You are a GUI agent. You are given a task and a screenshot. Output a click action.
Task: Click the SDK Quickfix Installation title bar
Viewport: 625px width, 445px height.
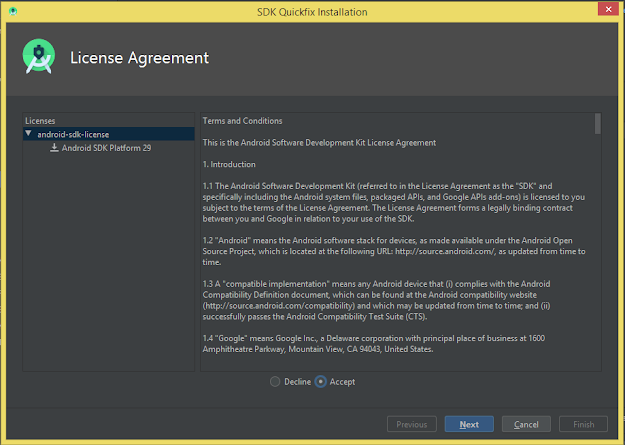(312, 12)
